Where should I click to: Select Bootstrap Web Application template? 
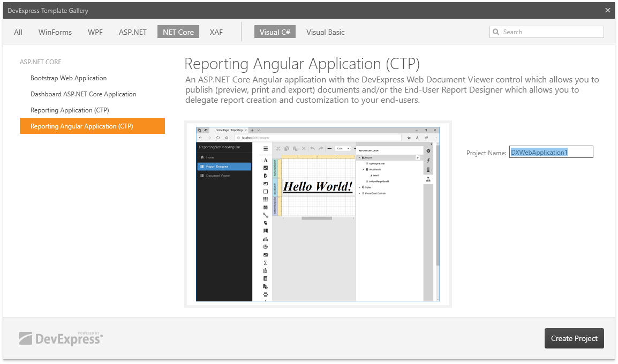69,78
